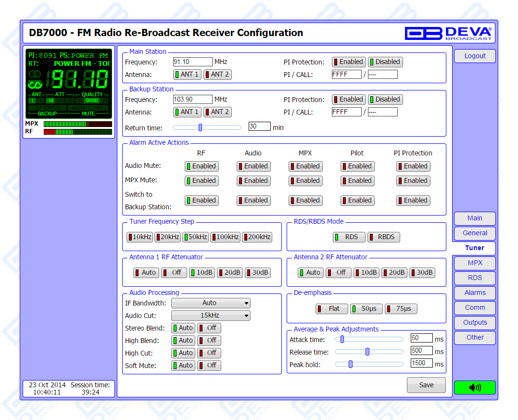This screenshot has width=518, height=420.
Task: Open the Alarms tab
Action: 475,293
